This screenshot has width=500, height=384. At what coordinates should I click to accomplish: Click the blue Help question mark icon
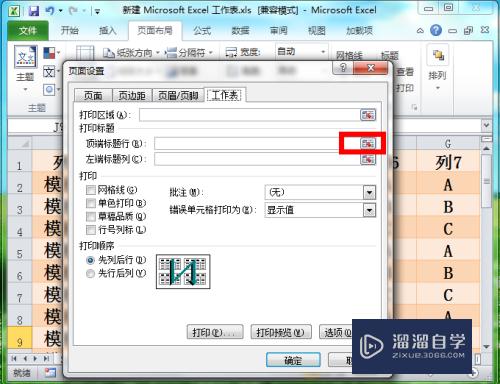click(436, 31)
